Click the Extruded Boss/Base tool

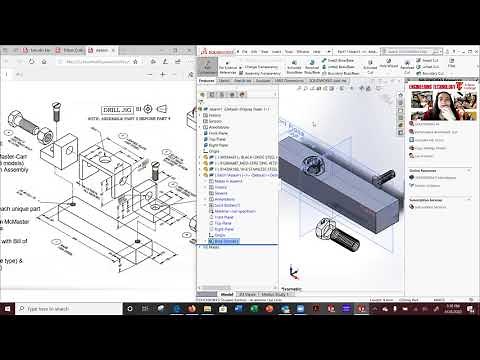(x=294, y=67)
